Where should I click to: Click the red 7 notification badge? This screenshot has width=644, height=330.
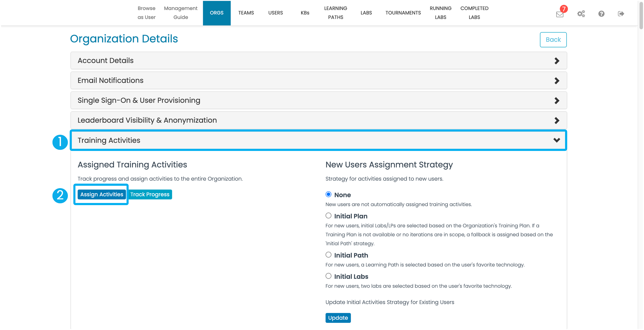[x=564, y=9]
